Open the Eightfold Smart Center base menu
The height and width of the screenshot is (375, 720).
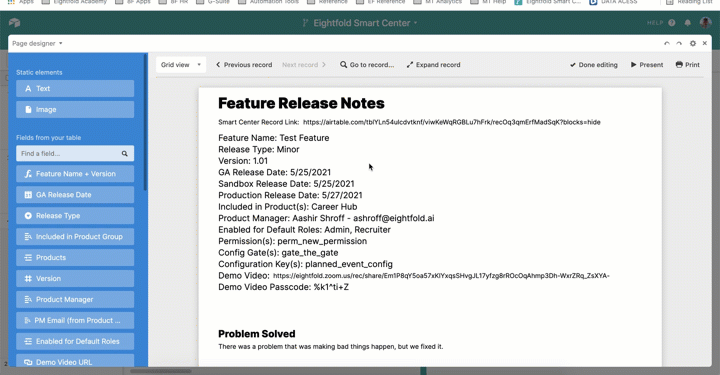[x=360, y=23]
